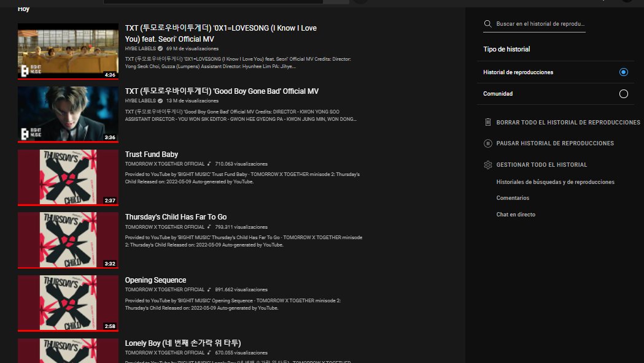Click the Opening Sequence title
Image resolution: width=644 pixels, height=363 pixels.
[156, 280]
